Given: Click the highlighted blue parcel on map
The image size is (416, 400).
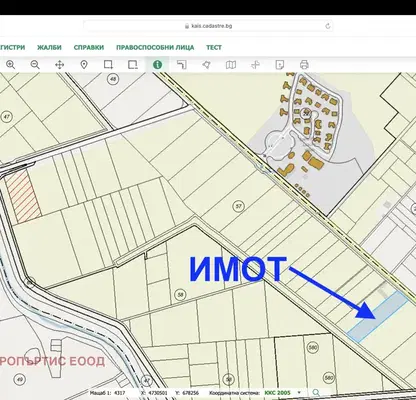Looking at the screenshot, I should [378, 316].
